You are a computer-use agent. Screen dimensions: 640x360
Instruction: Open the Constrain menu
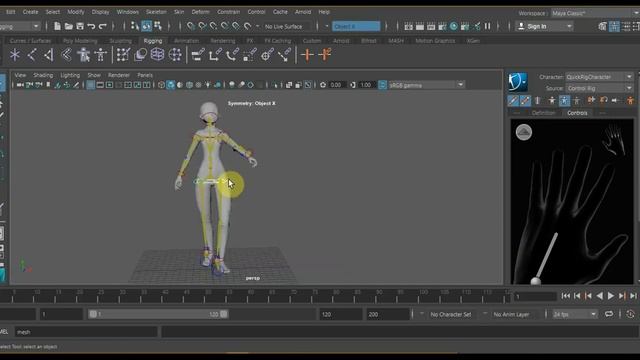(x=229, y=12)
